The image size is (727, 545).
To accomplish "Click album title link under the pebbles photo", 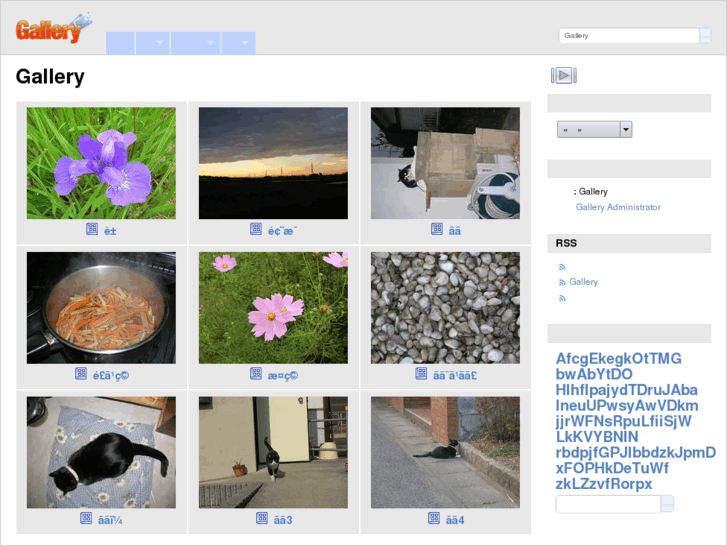I will tap(454, 375).
